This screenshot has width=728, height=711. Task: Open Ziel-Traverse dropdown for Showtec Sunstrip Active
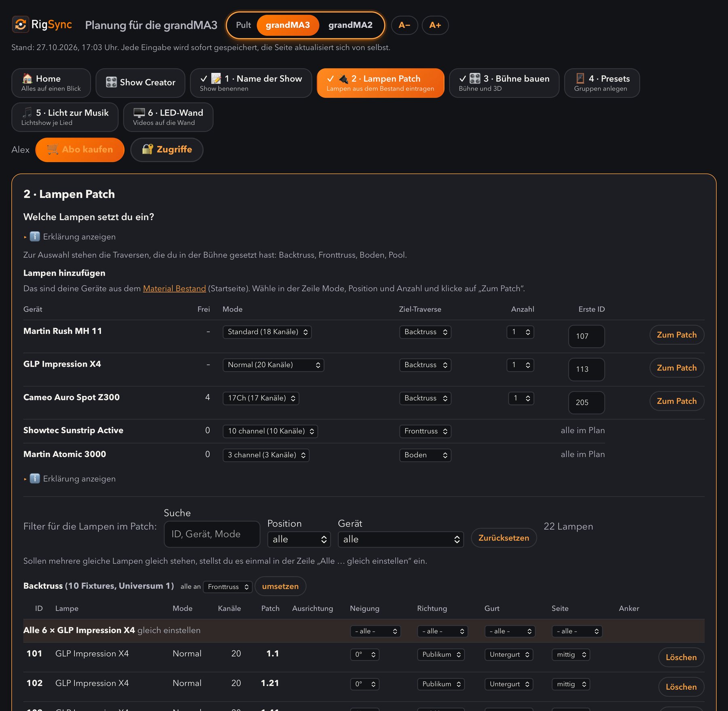pos(425,431)
